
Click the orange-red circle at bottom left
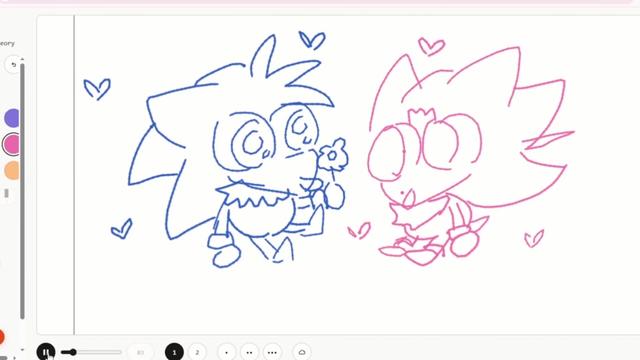point(1,337)
